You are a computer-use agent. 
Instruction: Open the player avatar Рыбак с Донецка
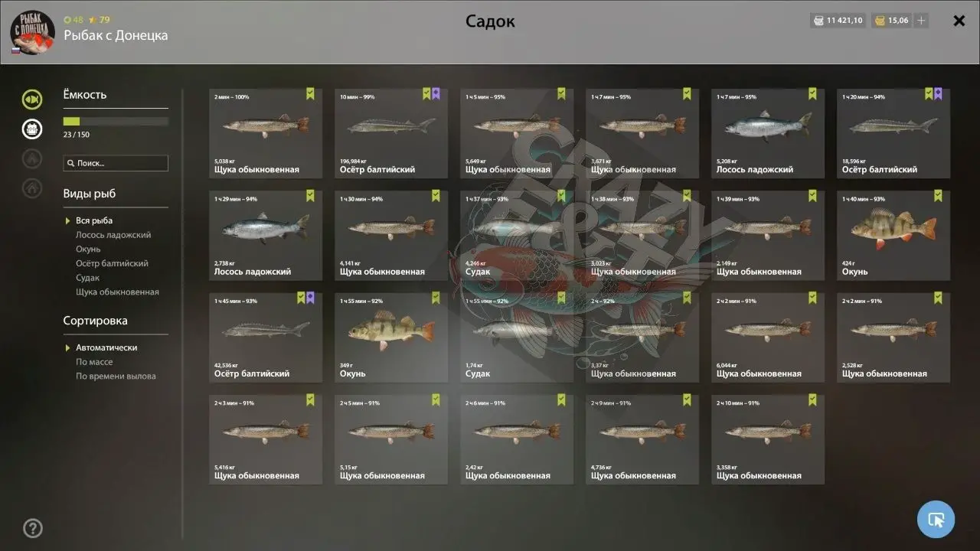pos(32,33)
